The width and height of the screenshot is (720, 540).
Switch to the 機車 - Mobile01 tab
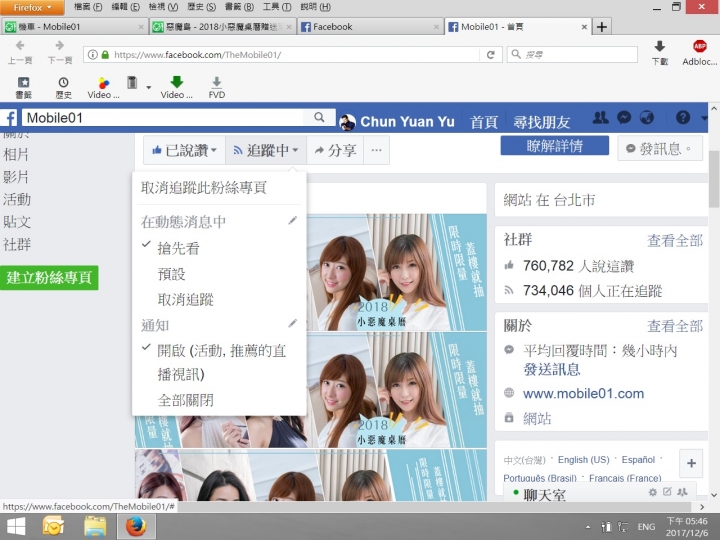point(74,27)
